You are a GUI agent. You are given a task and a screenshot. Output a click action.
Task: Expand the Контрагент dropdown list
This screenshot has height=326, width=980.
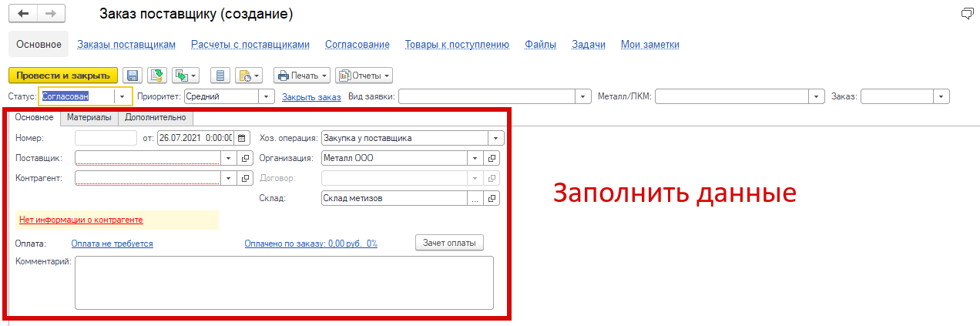coord(229,178)
